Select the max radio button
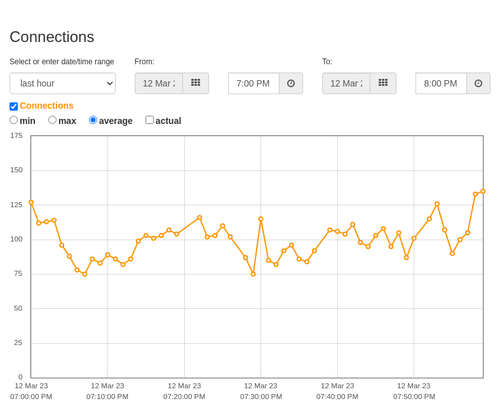The image size is (500, 403). (52, 120)
